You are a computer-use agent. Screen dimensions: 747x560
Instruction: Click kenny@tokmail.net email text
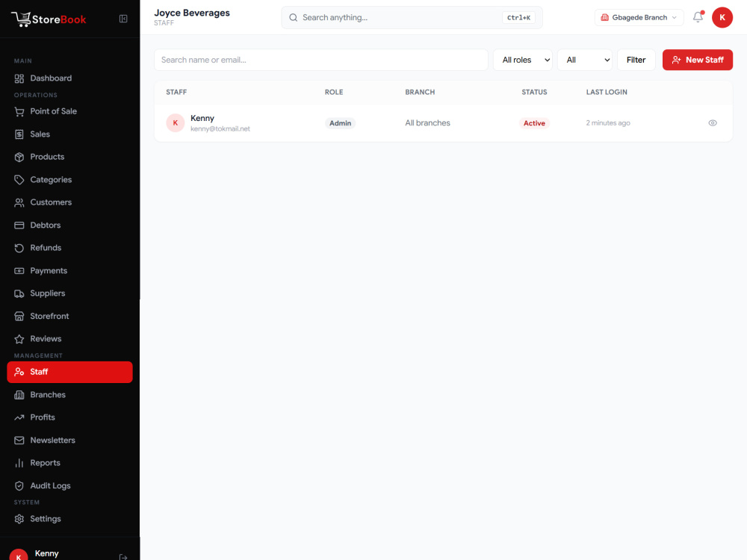point(220,129)
